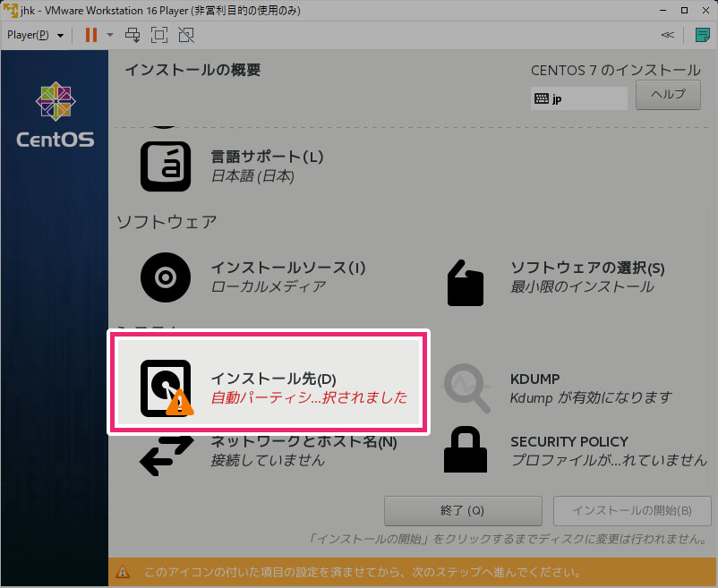Screen dimensions: 718x588
Task: Open SECURITY POLICY padlock icon
Action: [x=466, y=449]
